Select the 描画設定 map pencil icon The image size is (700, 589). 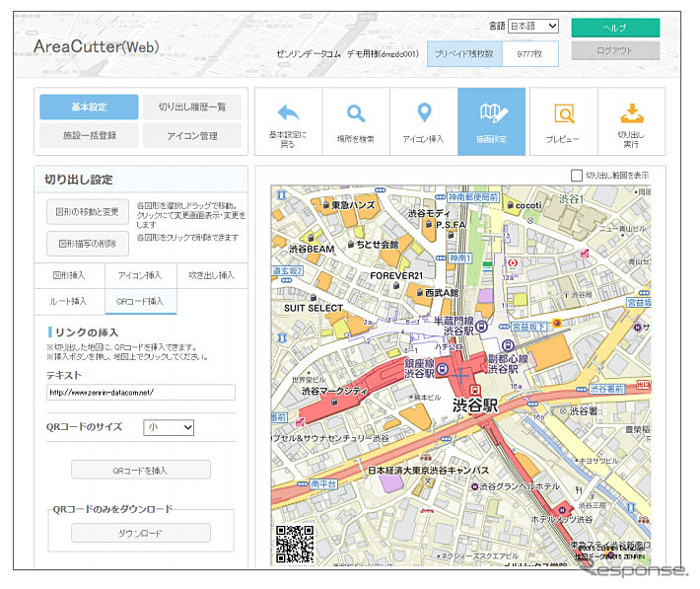pos(492,113)
